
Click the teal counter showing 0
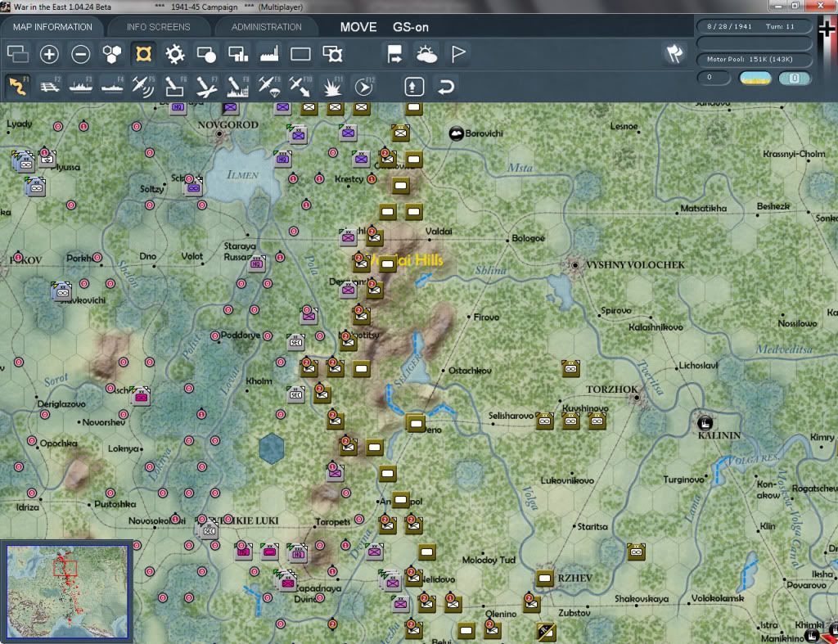tap(795, 78)
